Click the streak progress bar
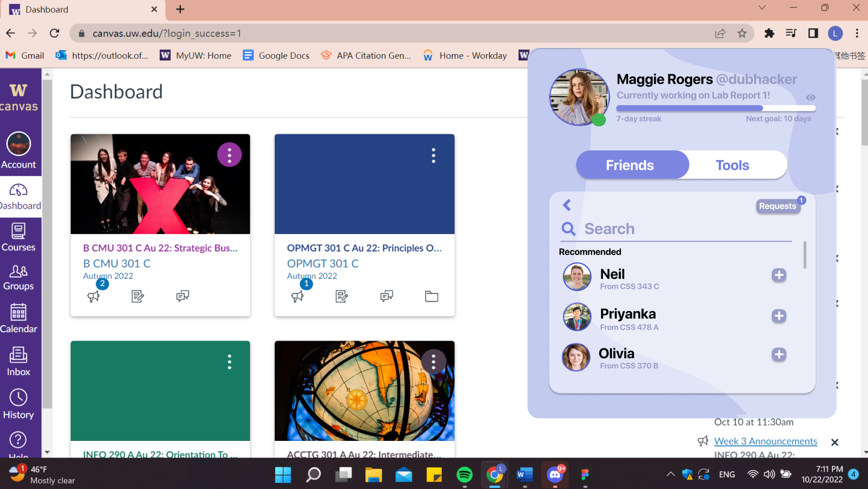Viewport: 868px width, 489px height. (716, 108)
